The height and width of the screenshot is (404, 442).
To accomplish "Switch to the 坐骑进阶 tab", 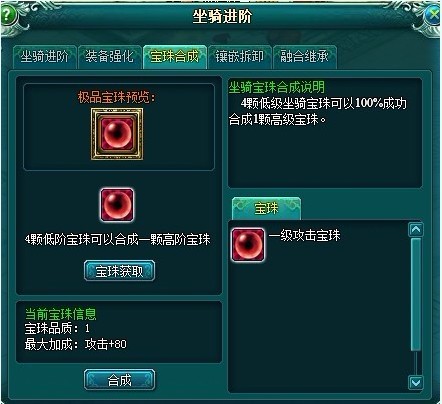I will tap(44, 57).
